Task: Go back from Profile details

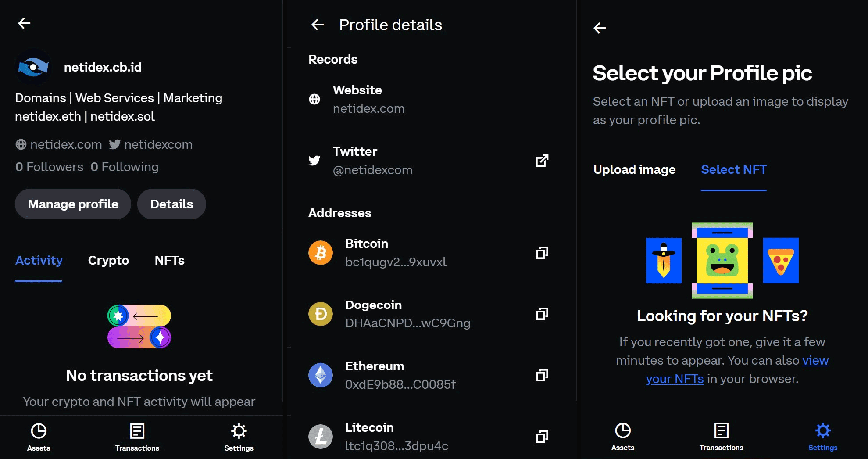Action: [x=318, y=25]
